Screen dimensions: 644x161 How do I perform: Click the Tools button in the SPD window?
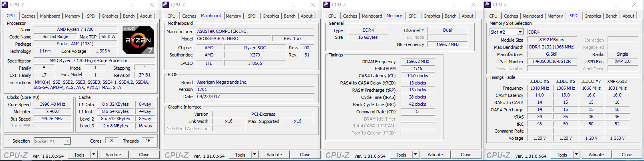562,155
